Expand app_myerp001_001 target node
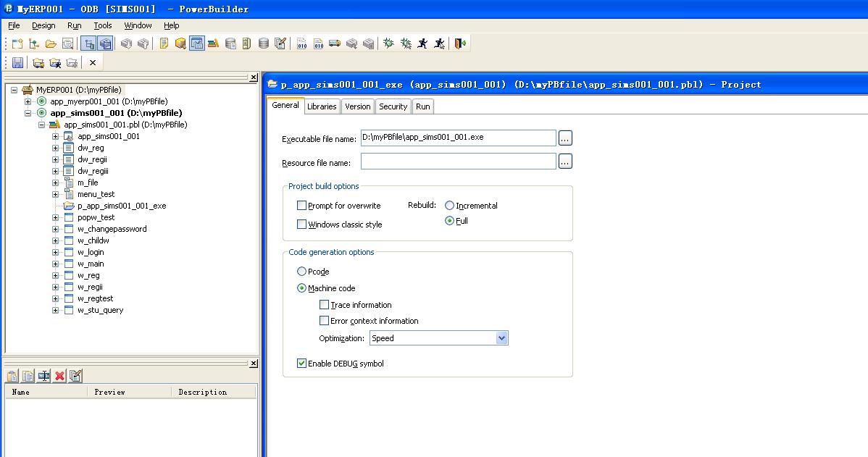The image size is (868, 457). 28,101
